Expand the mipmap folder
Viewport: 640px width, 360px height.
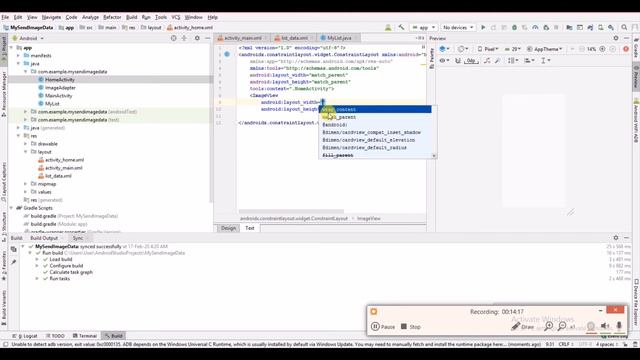pos(26,184)
